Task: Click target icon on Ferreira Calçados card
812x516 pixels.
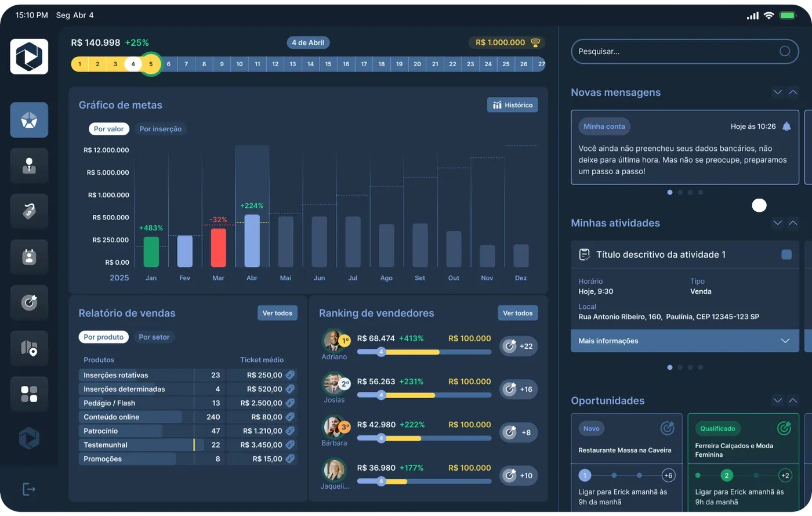Action: click(x=784, y=428)
